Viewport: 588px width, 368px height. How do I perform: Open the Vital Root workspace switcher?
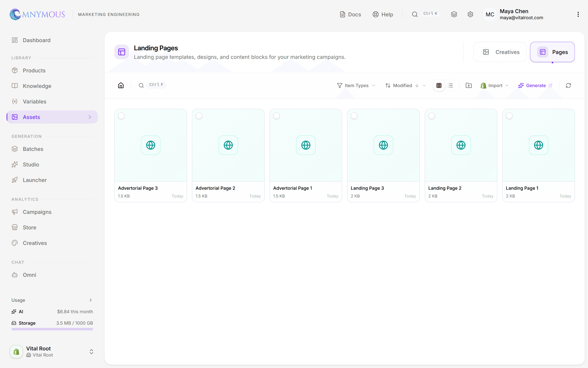[52, 351]
